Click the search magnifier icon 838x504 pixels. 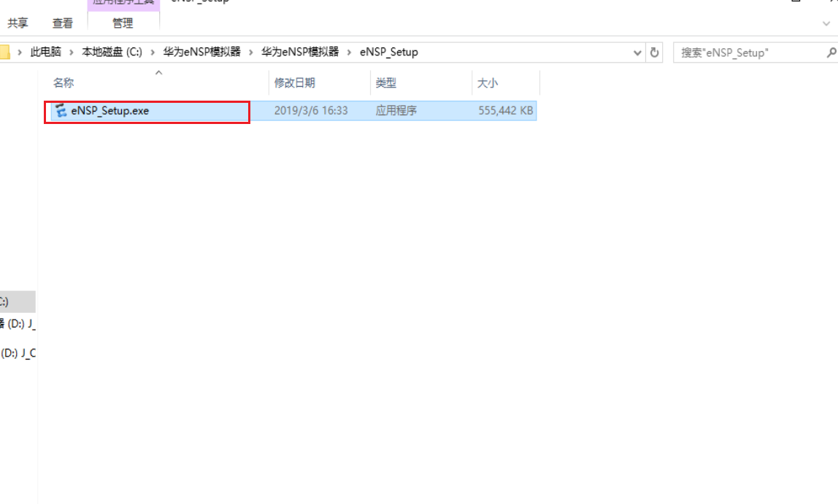[831, 53]
